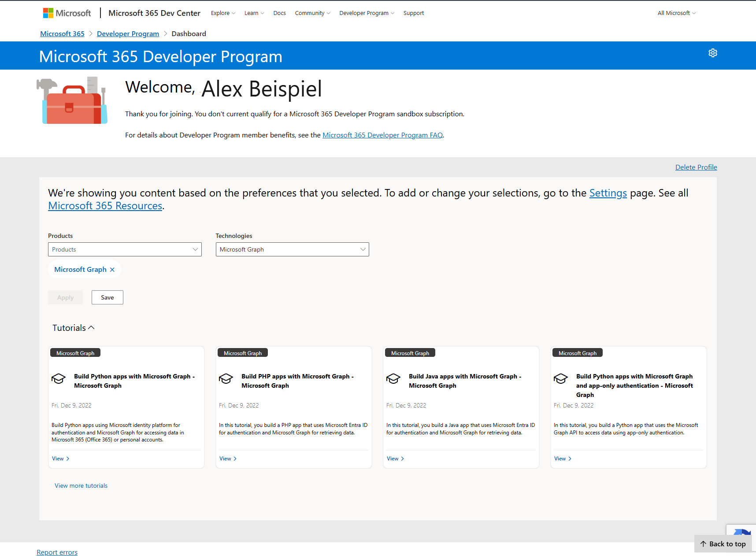Click the Microsoft logo
Image resolution: width=756 pixels, height=556 pixels.
(x=67, y=13)
